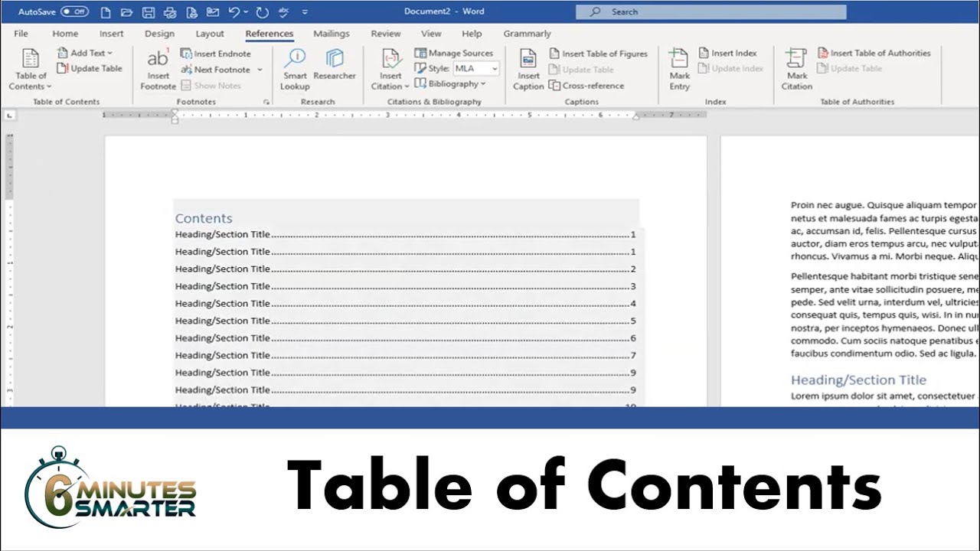Click the Quick Print icon in title bar
Image resolution: width=980 pixels, height=551 pixels.
coord(170,12)
